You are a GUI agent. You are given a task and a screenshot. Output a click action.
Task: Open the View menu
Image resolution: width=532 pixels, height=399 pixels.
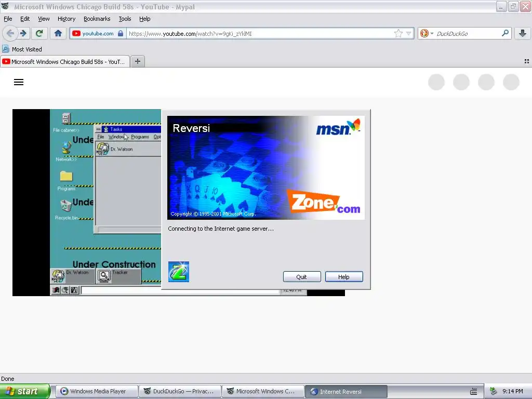tap(44, 19)
